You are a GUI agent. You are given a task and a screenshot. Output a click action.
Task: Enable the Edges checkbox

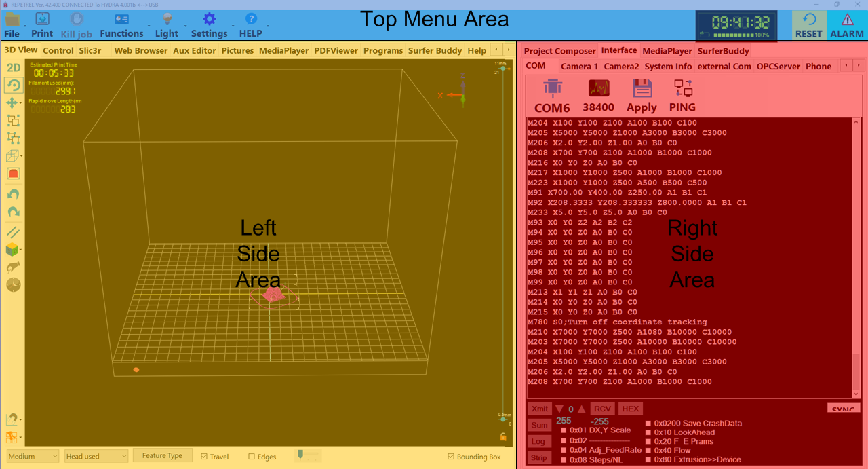pos(252,457)
